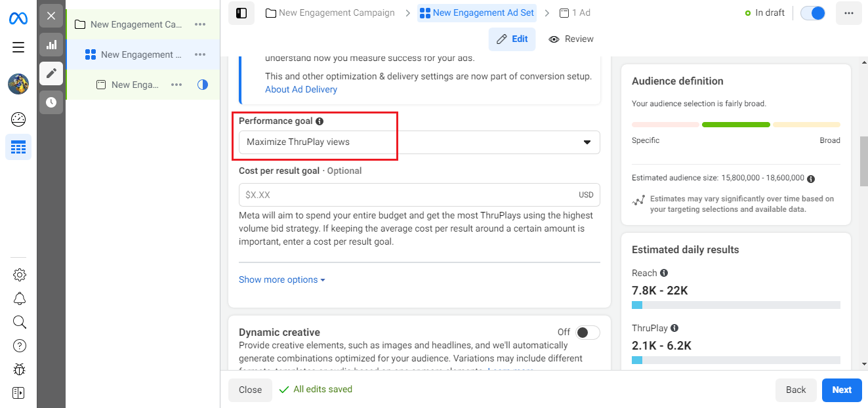Expand the left navigation panel icon
Image resolution: width=868 pixels, height=408 pixels.
click(x=18, y=393)
